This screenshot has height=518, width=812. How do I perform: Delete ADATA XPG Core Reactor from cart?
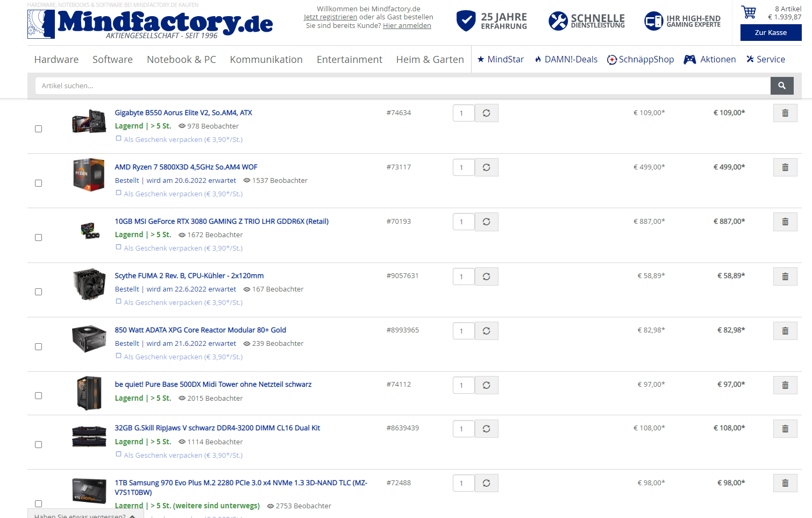[785, 331]
